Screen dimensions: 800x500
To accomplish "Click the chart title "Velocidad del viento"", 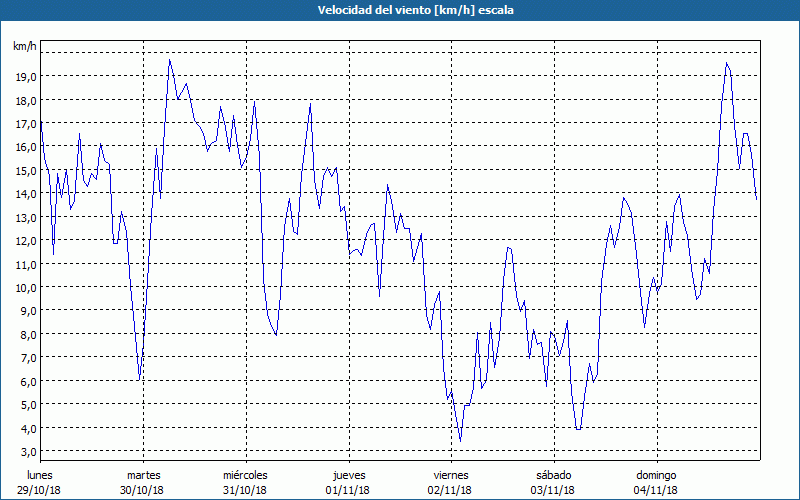I will [x=402, y=10].
